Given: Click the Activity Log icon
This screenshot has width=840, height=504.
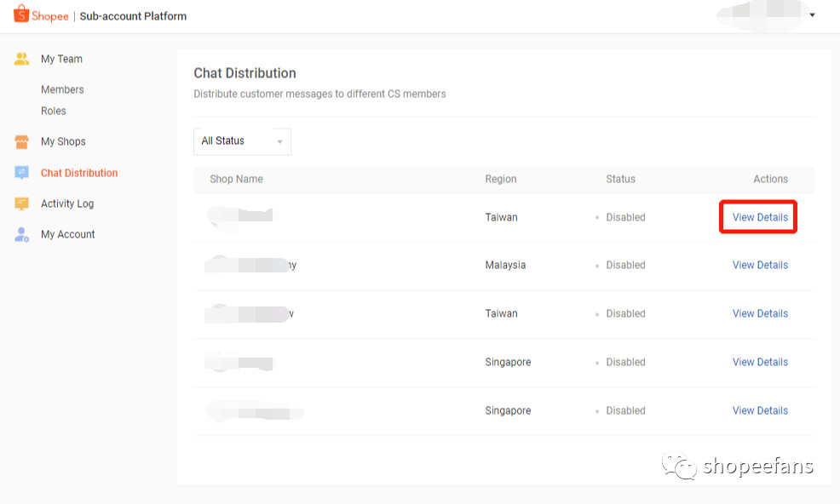Looking at the screenshot, I should pyautogui.click(x=21, y=203).
